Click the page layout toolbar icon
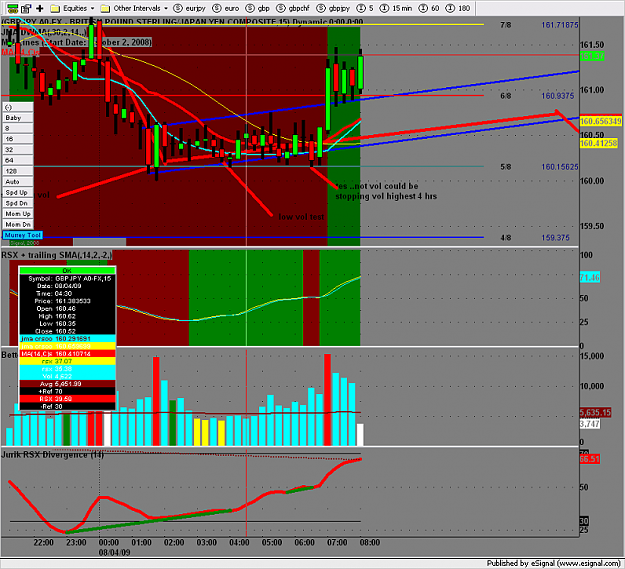625x569 pixels. coord(26,8)
